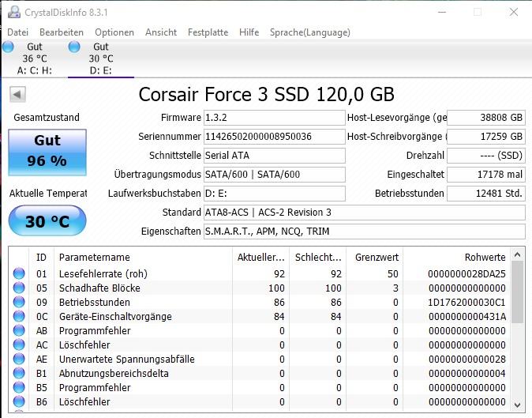The height and width of the screenshot is (418, 532).
Task: Select Programmfehler in row B5
Action: pyautogui.click(x=95, y=388)
